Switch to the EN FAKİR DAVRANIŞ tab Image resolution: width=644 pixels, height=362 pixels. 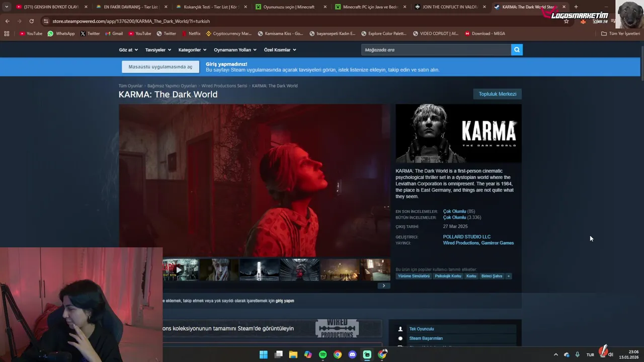[132, 7]
